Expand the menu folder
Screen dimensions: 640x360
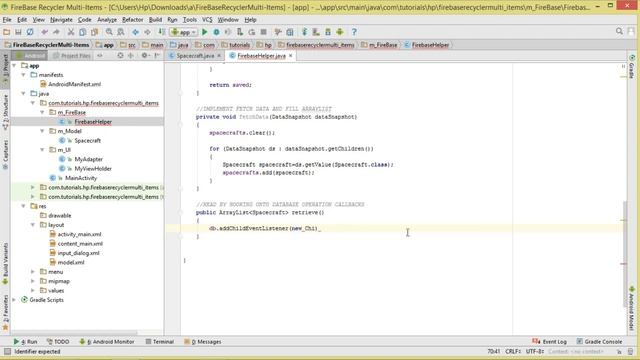[33, 272]
